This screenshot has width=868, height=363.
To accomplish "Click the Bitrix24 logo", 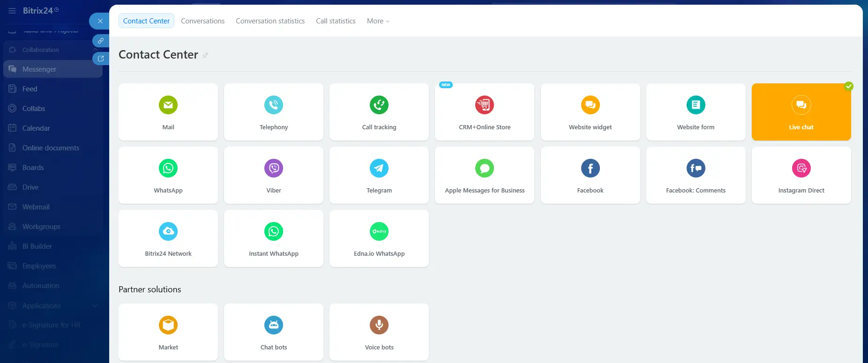I will pos(40,10).
